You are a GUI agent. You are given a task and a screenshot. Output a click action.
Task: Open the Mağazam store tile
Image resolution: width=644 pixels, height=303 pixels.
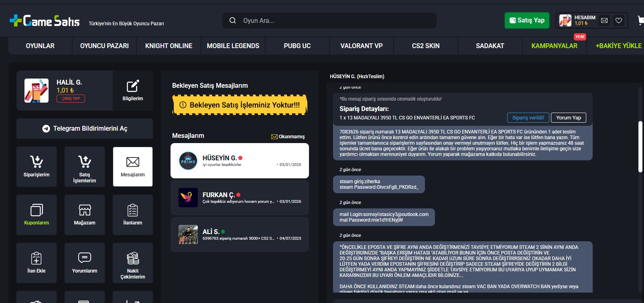[x=85, y=215]
